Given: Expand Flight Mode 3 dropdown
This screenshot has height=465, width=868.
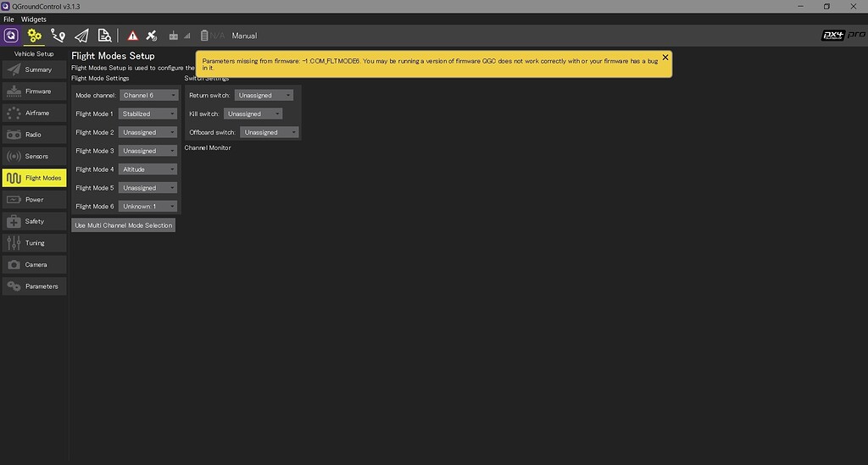Looking at the screenshot, I should (147, 151).
